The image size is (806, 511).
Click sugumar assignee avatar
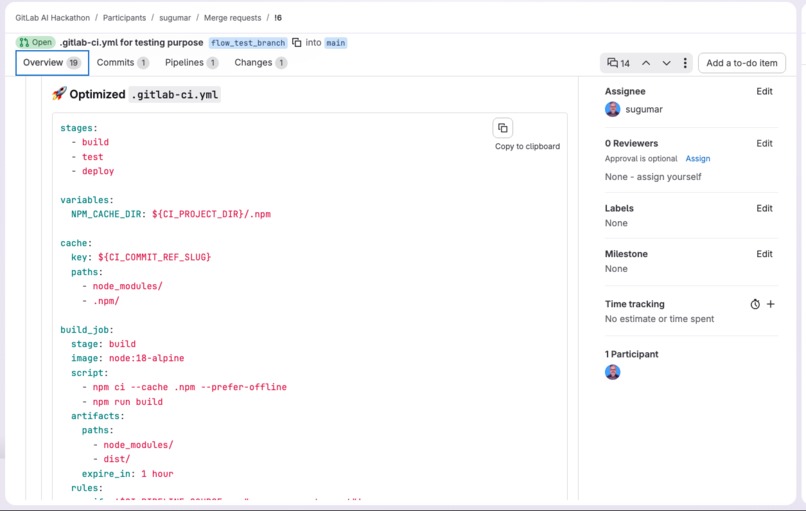613,110
